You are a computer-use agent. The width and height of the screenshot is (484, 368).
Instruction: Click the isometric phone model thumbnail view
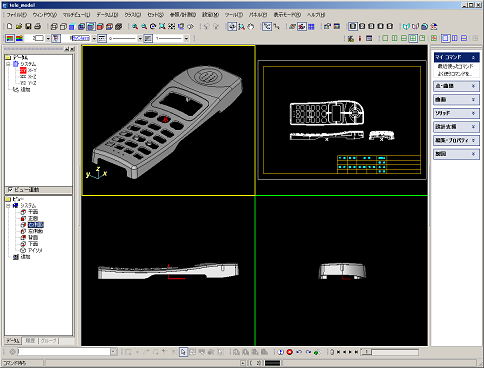[x=168, y=120]
